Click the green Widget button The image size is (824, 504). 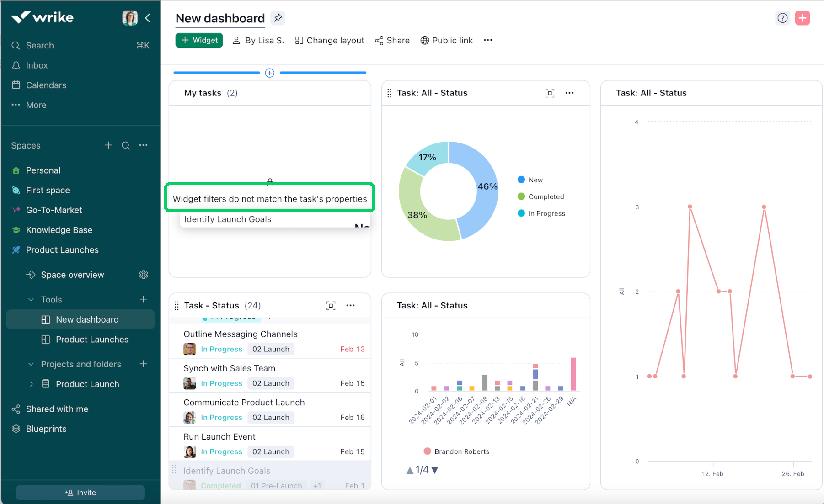199,40
